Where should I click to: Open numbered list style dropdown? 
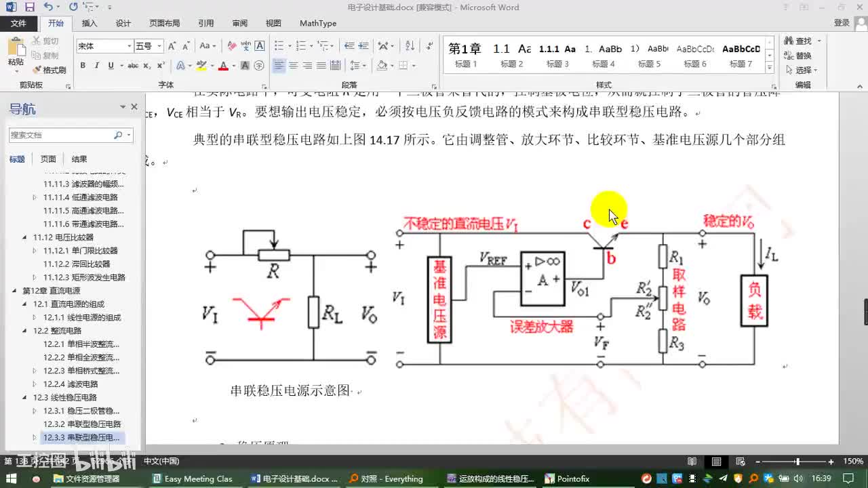pos(310,46)
